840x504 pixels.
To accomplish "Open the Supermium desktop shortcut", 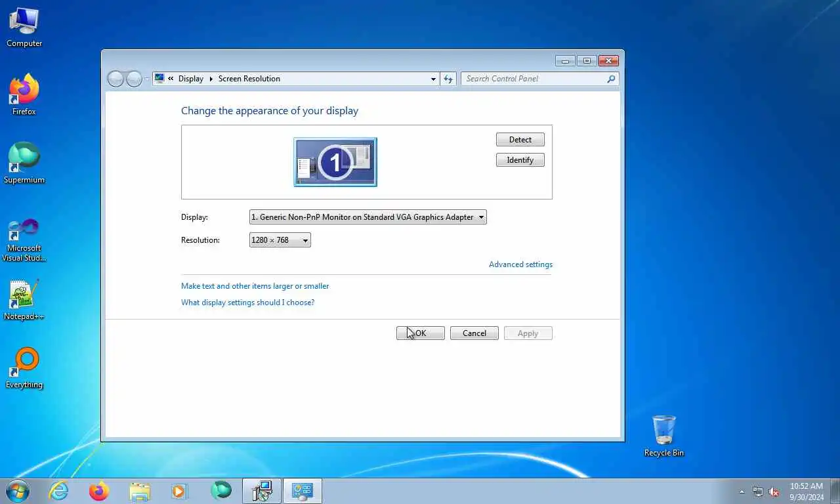I will click(x=24, y=163).
